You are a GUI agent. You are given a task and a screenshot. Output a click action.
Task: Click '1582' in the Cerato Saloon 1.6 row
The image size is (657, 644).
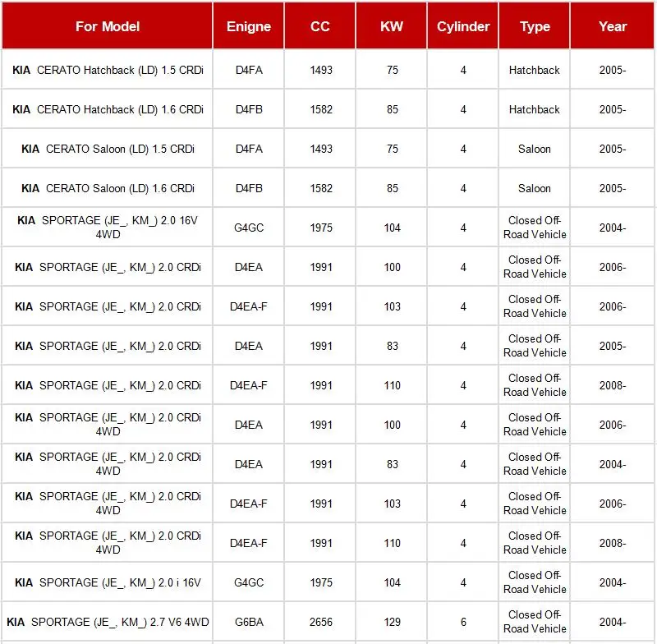pyautogui.click(x=321, y=188)
